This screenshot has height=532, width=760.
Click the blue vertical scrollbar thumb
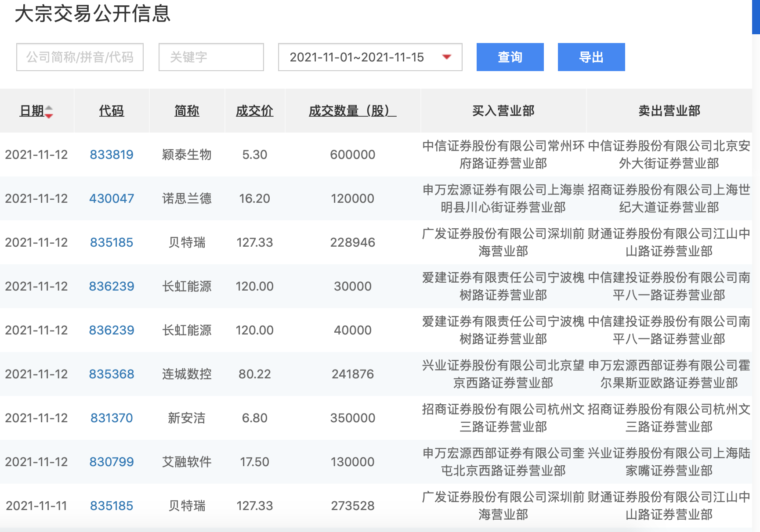tap(756, 17)
